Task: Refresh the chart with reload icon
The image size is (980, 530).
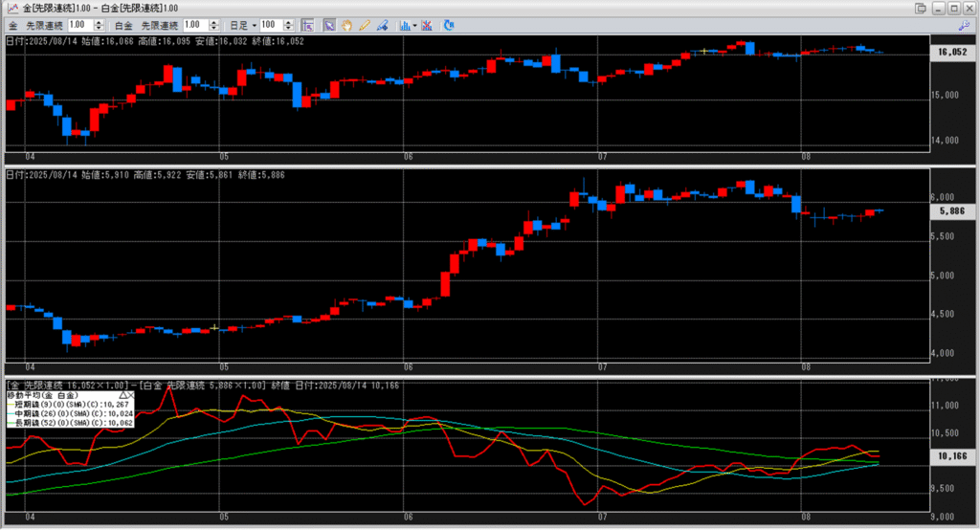Action: click(x=451, y=24)
